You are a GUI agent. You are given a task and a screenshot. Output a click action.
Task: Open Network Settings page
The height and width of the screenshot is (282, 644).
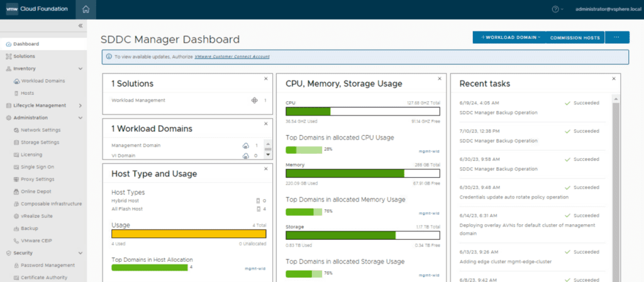click(41, 130)
